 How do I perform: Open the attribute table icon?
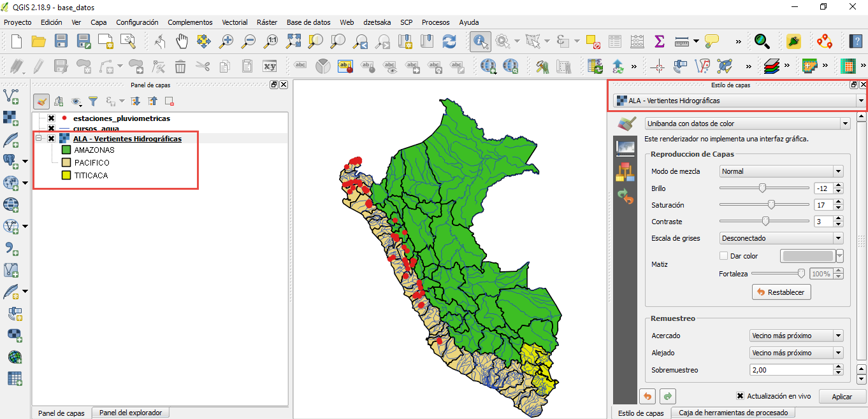614,41
